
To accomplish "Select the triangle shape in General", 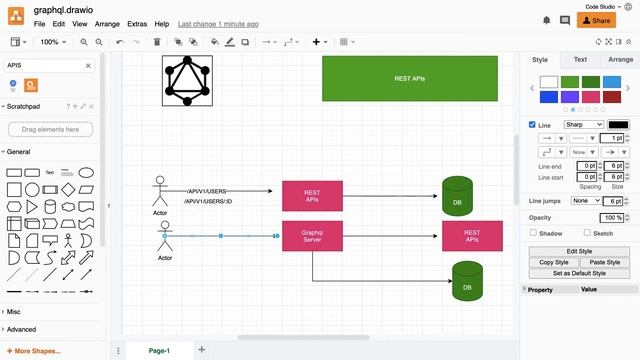I will point(32,207).
